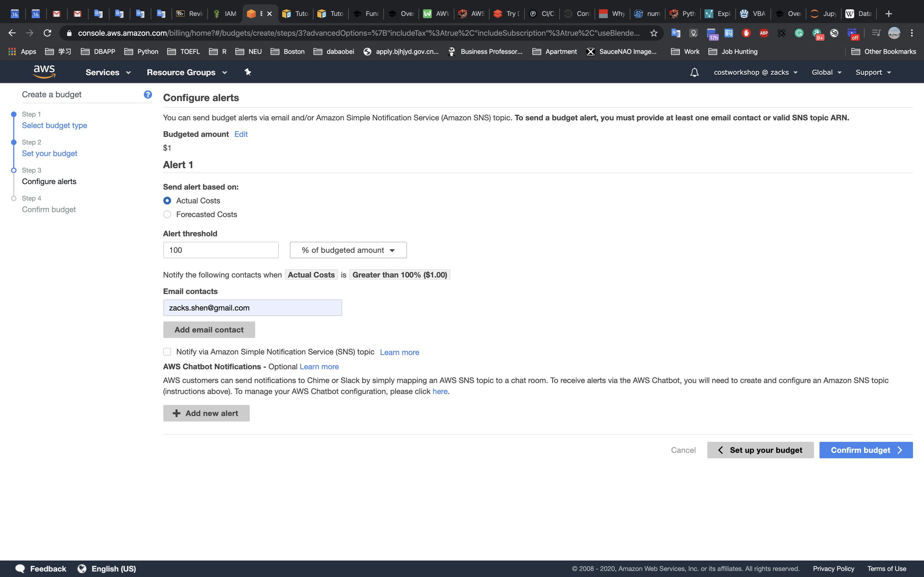924x577 pixels.
Task: Expand the Services menu
Action: (x=108, y=73)
